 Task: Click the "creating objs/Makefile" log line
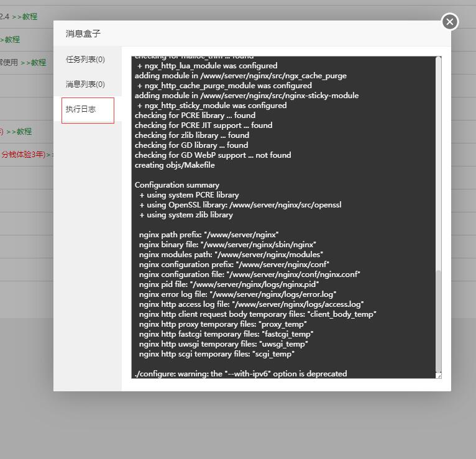(x=175, y=165)
